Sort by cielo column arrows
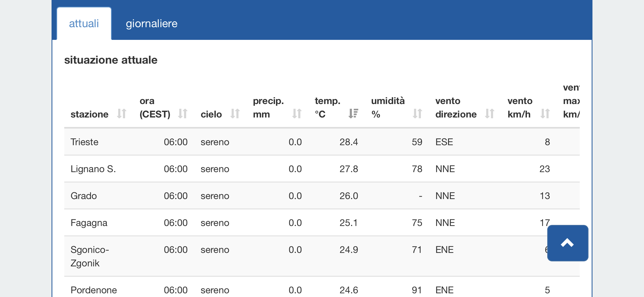Viewport: 644px width, 297px height. pyautogui.click(x=235, y=114)
